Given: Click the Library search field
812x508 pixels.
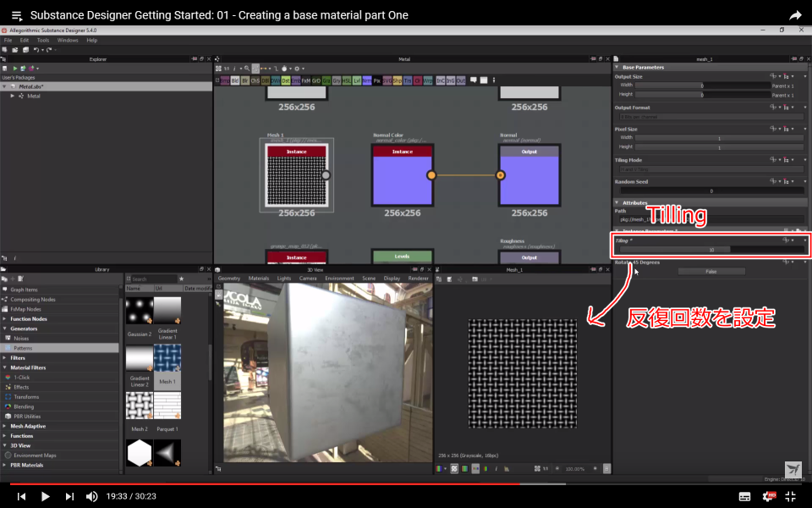Looking at the screenshot, I should [154, 279].
